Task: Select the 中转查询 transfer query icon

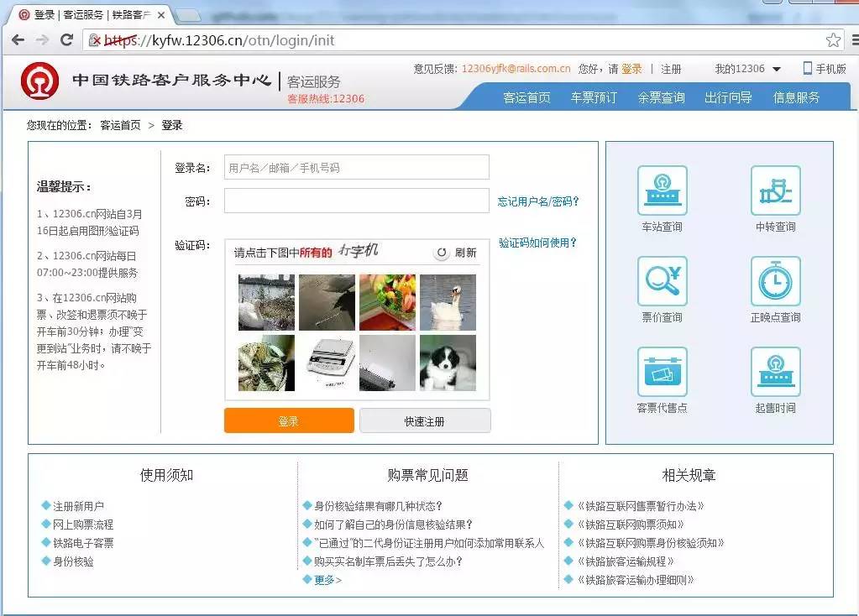Action: pos(774,191)
